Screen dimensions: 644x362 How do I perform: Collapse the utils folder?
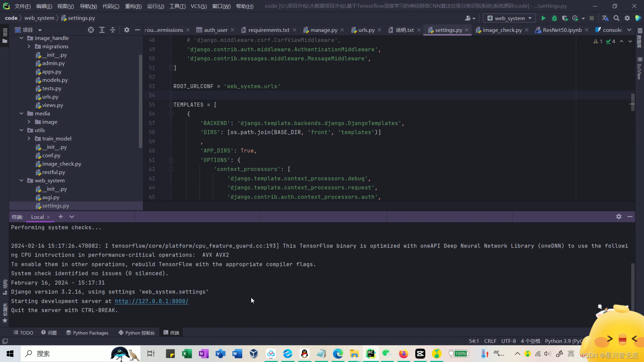21,130
